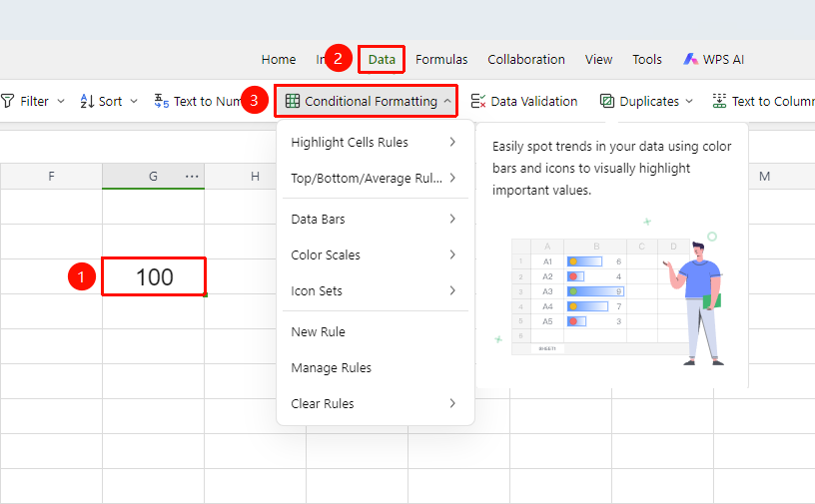Screen dimensions: 815x504
Task: Expand Data Bars submenu arrow
Action: pyautogui.click(x=452, y=219)
